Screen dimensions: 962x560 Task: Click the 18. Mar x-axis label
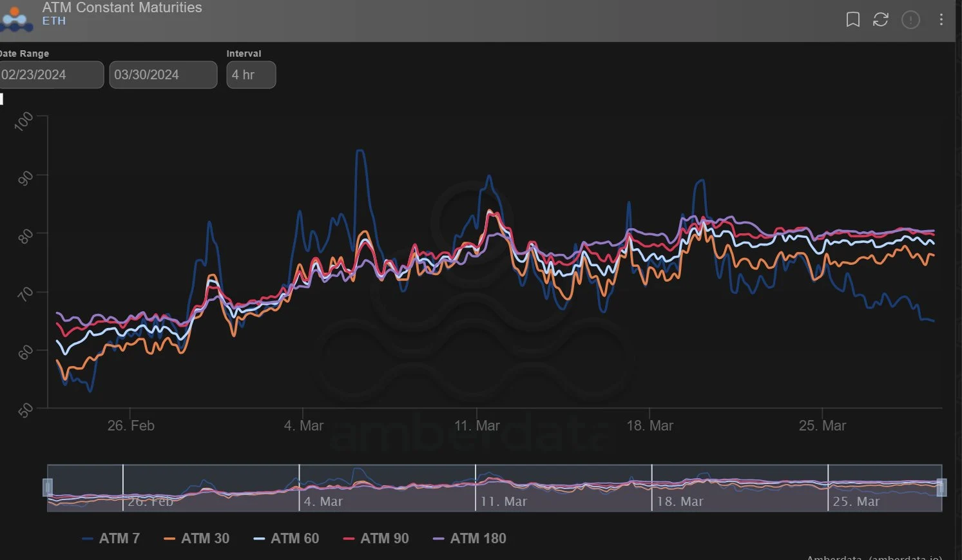tap(649, 426)
